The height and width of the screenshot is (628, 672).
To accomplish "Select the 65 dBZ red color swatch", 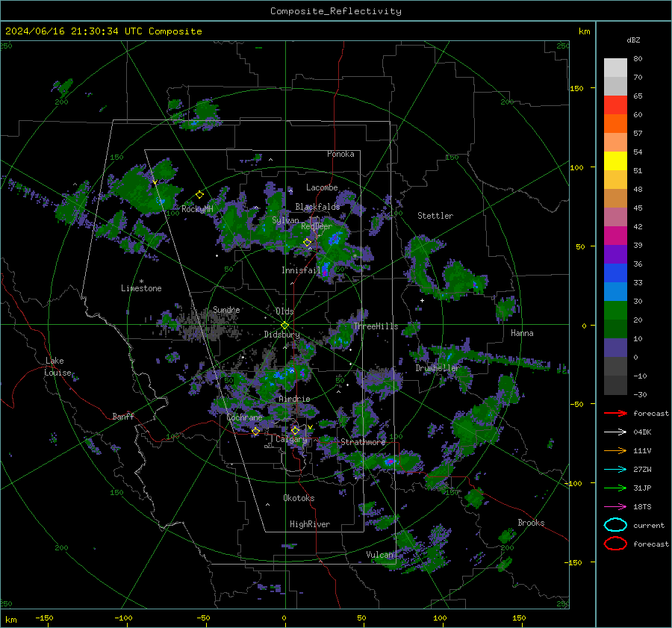I will point(615,105).
